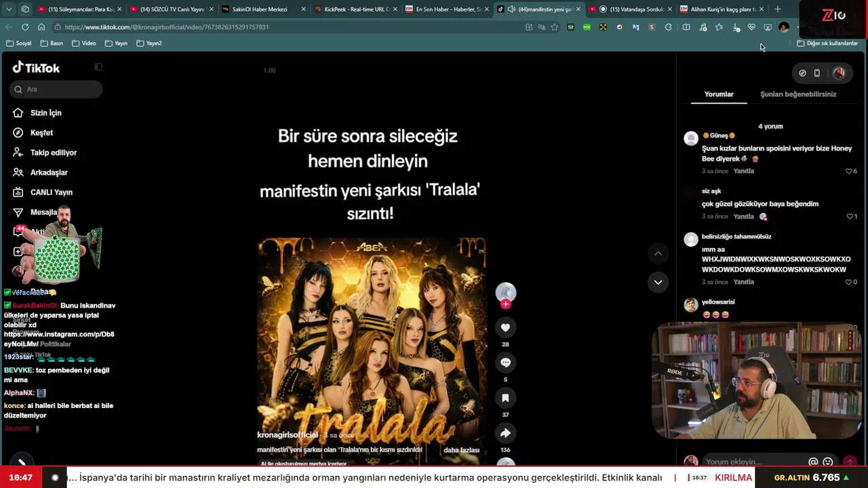Open the profile avatar in top-right pill
Image resolution: width=868 pixels, height=488 pixels.
(839, 73)
